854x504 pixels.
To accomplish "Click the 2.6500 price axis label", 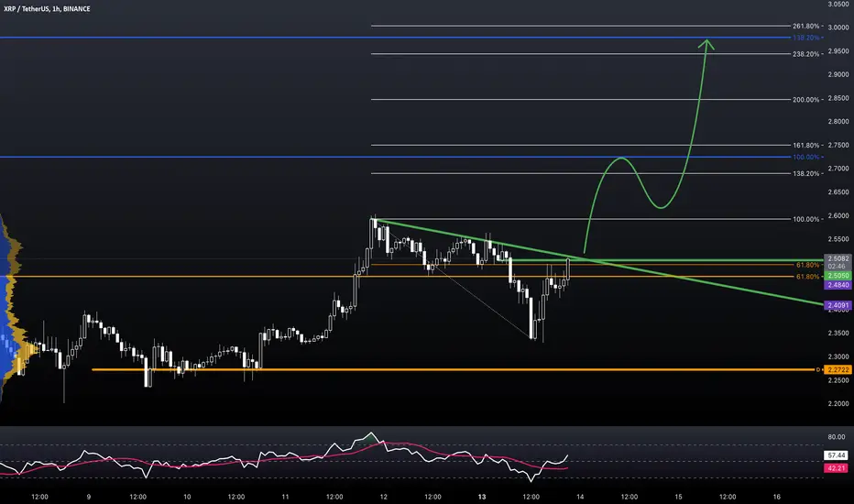I will (838, 192).
